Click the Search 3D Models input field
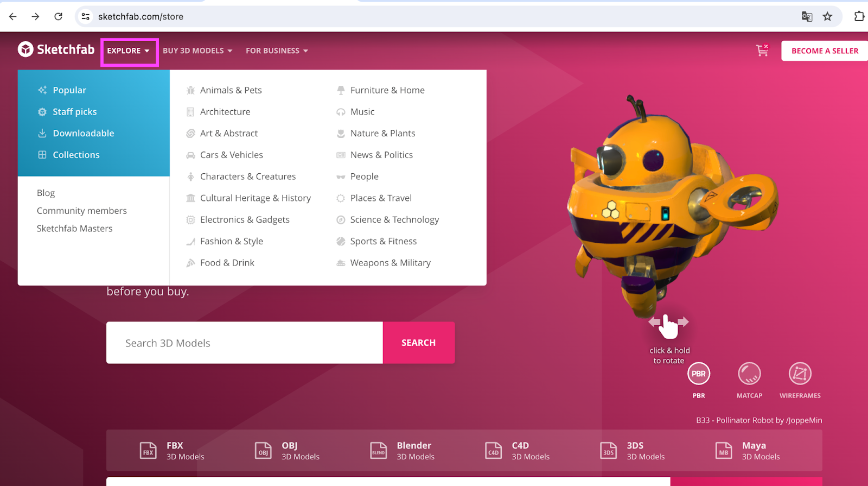The width and height of the screenshot is (868, 486). [244, 343]
